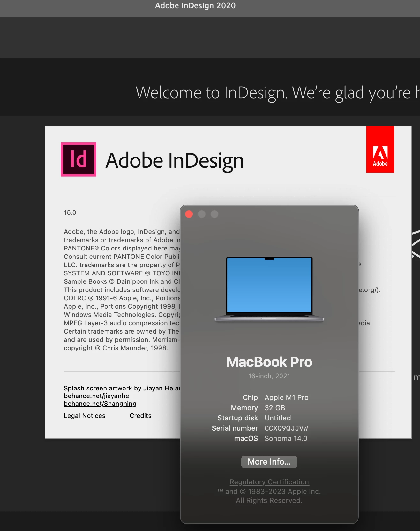Image resolution: width=420 pixels, height=531 pixels.
Task: Click the grayed-out minimize button of About This Mac
Action: coord(202,214)
